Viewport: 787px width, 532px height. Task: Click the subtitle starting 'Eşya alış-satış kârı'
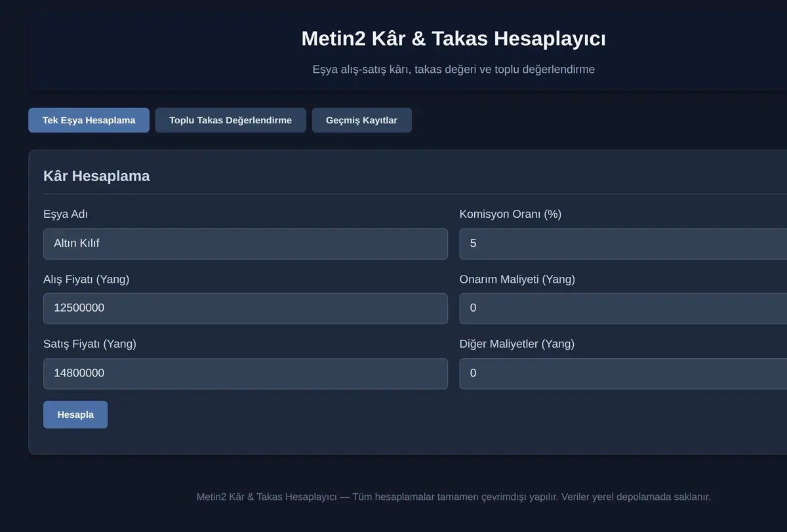click(x=453, y=69)
